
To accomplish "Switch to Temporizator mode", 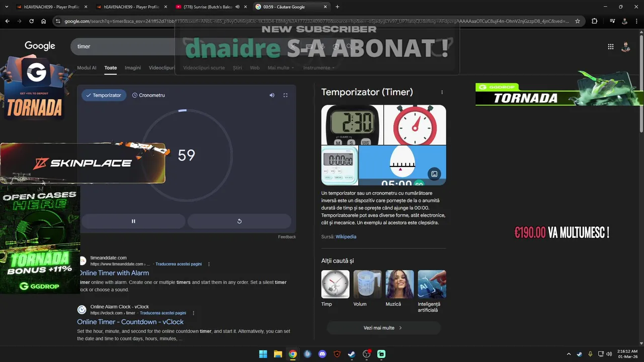I will (x=104, y=95).
